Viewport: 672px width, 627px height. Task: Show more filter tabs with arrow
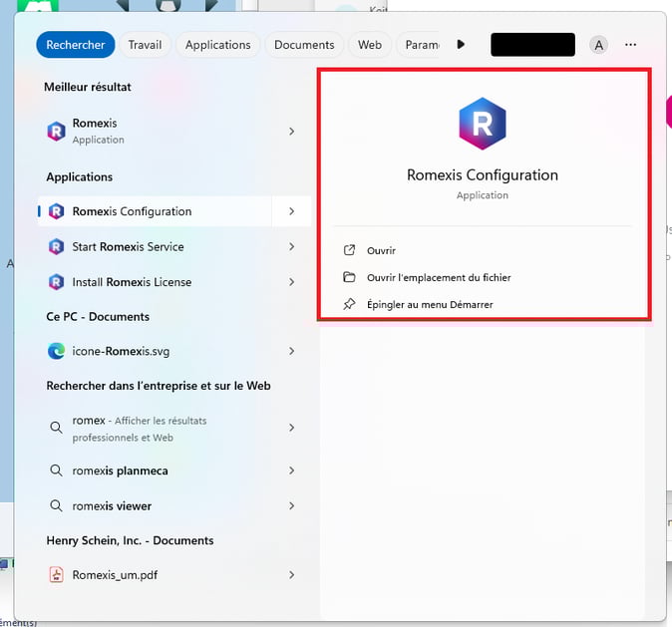[x=461, y=44]
